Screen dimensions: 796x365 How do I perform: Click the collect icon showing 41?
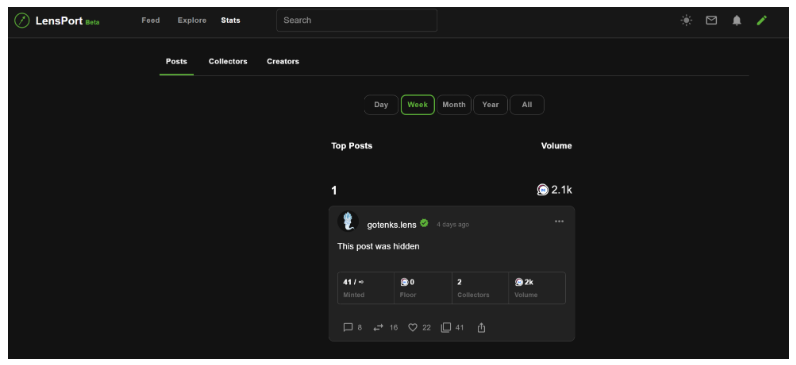pyautogui.click(x=446, y=327)
